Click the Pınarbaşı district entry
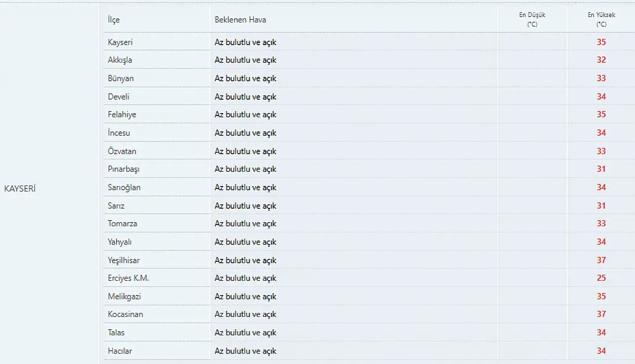Screen dimensions: 635x364 point(124,169)
